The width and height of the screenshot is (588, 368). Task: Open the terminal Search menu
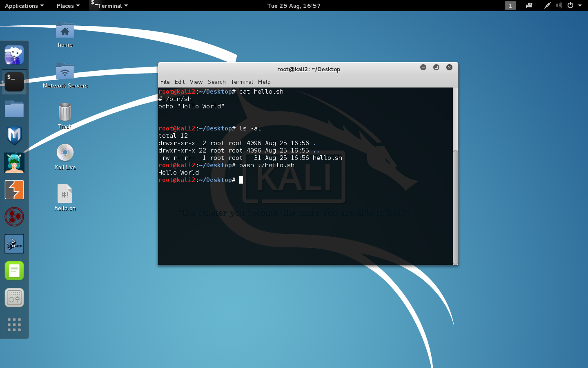[x=216, y=82]
